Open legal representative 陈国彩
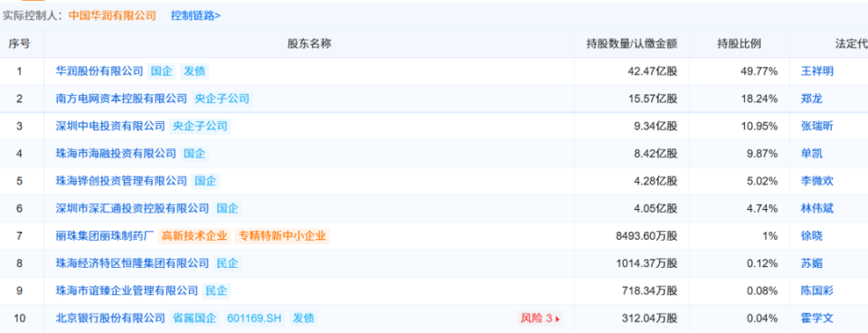 817,290
